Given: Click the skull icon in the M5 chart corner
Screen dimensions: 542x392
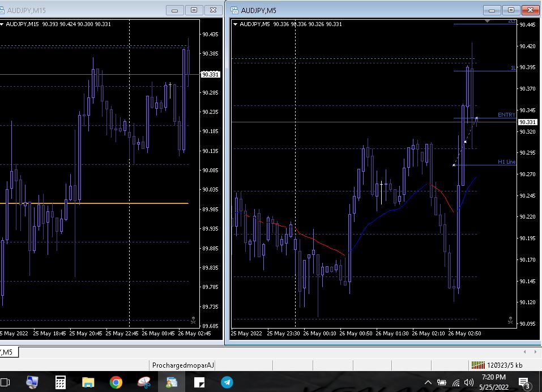Looking at the screenshot, I should coord(510,321).
